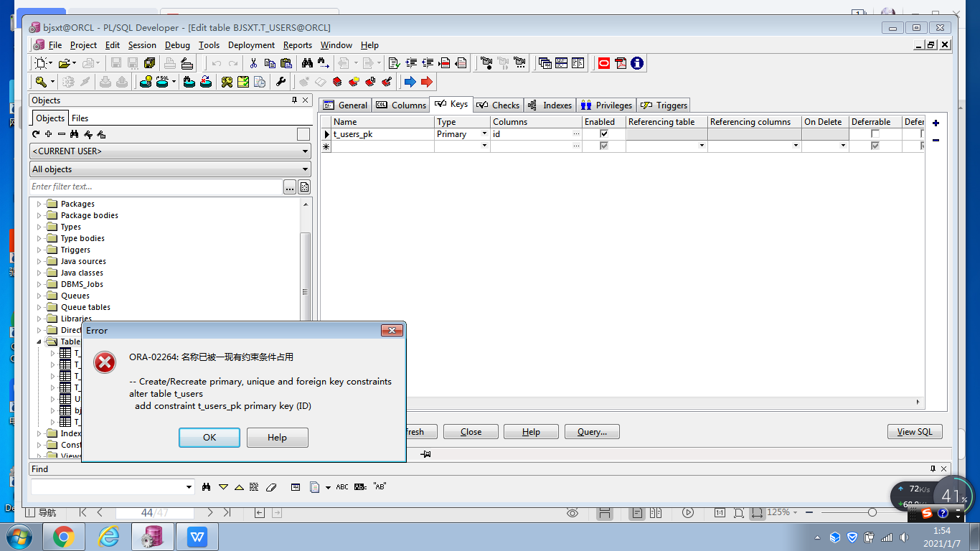The image size is (980, 551).
Task: Click the blue info icon
Action: 637,63
